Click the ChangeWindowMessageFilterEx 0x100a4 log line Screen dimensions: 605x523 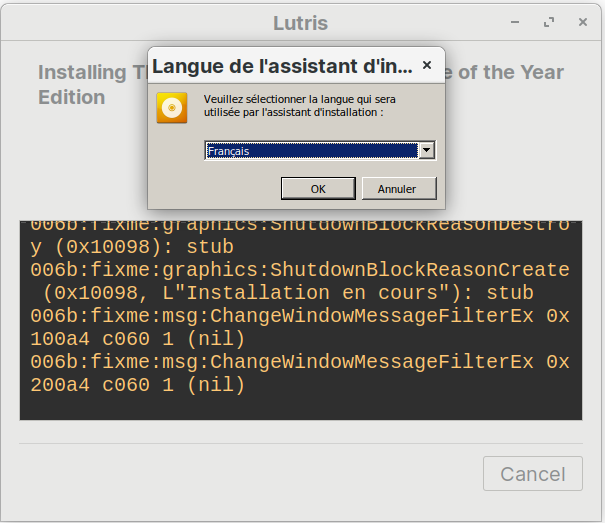(300, 316)
